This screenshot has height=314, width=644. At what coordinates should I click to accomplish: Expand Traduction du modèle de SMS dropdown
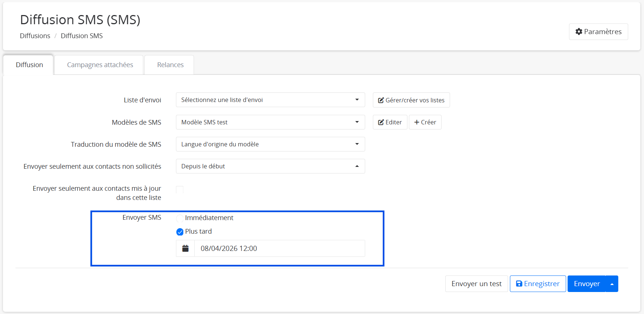click(x=270, y=144)
